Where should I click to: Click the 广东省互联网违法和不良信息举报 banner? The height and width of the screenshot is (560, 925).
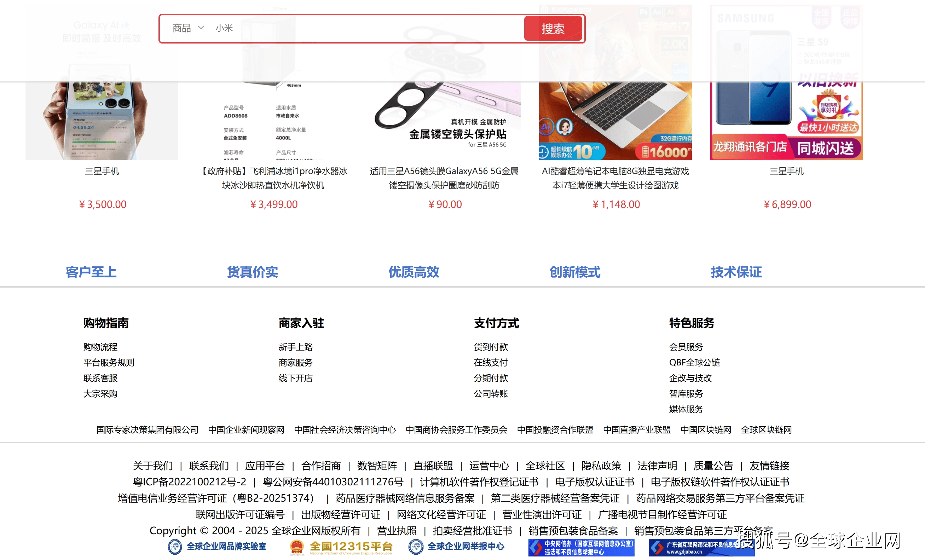click(x=694, y=547)
